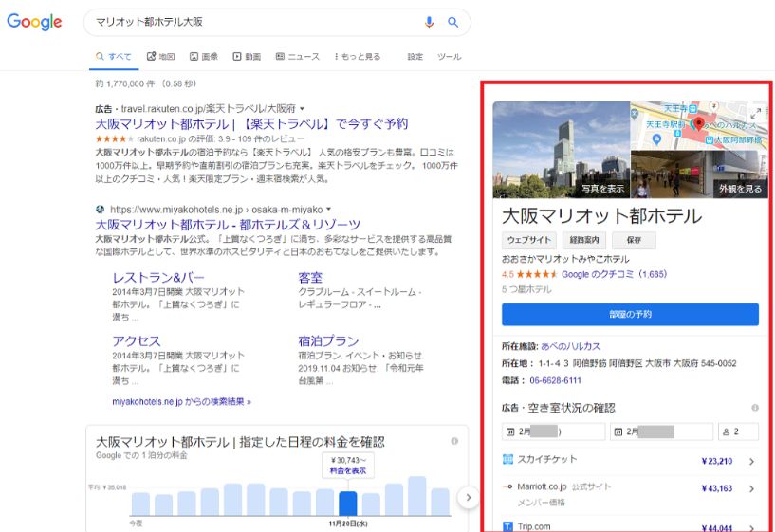Open the map thumbnail with red pin
Viewport: 775px width, 532px height.
699,125
